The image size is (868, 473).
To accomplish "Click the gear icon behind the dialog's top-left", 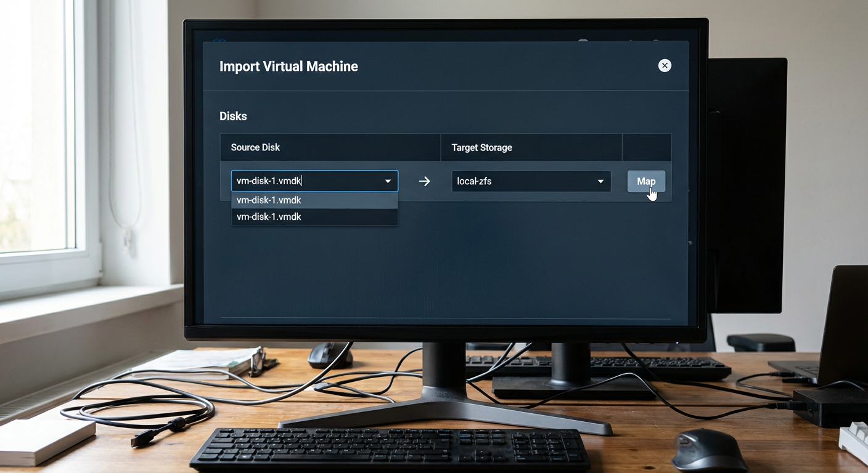I will 219,40.
